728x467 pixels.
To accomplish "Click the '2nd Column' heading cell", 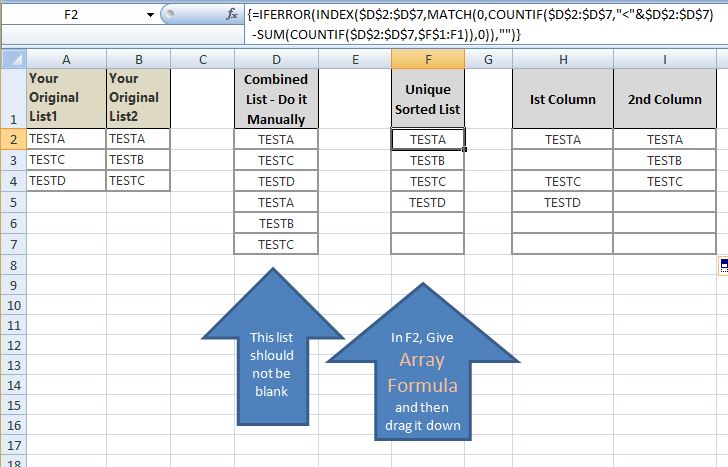I will click(x=664, y=98).
